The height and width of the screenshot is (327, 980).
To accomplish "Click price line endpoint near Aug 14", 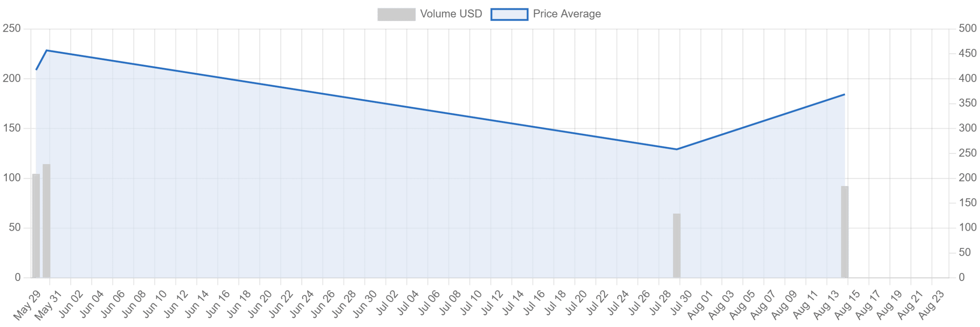I will pos(844,94).
